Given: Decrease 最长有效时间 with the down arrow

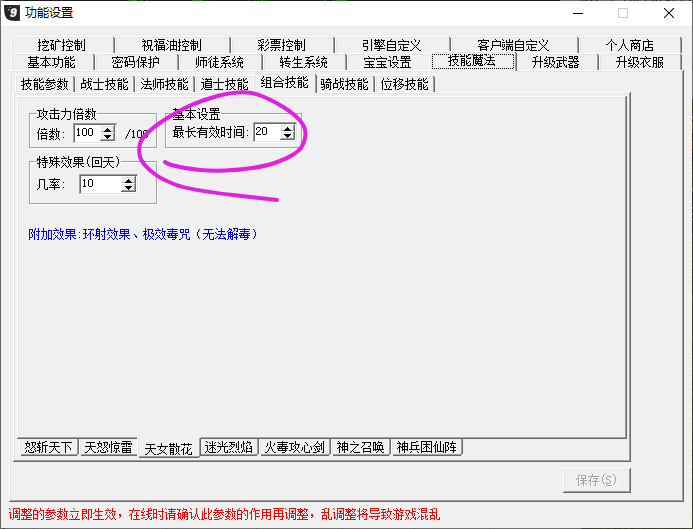Looking at the screenshot, I should [x=288, y=136].
